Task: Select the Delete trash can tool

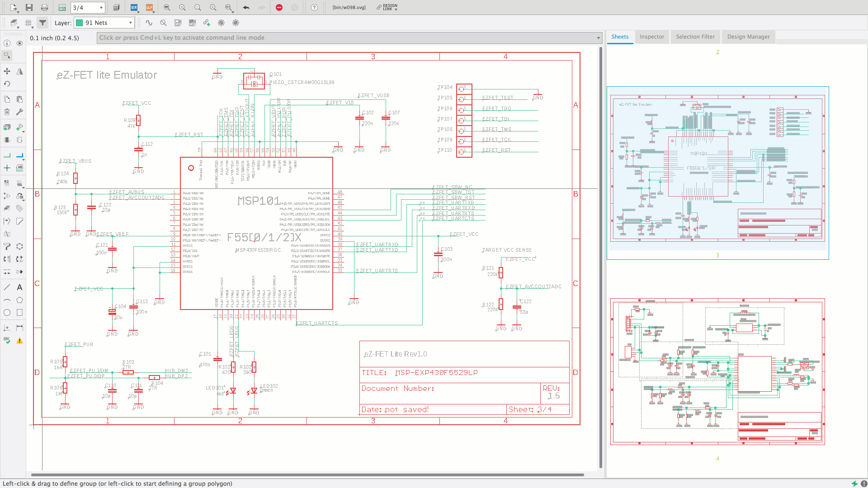Action: pos(7,112)
